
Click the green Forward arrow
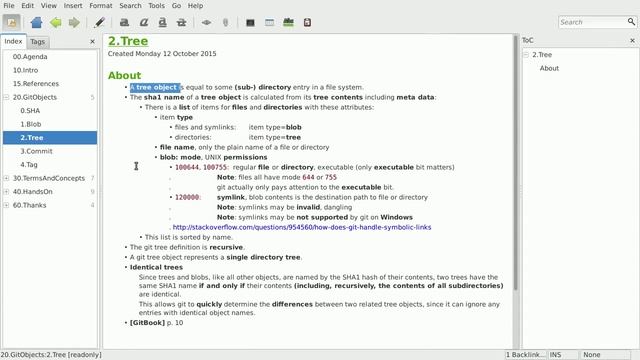point(74,22)
